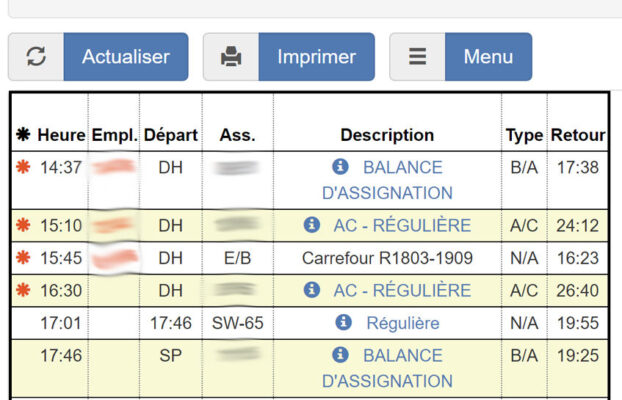Click the orange asterisk on the 15:45 row

click(23, 258)
